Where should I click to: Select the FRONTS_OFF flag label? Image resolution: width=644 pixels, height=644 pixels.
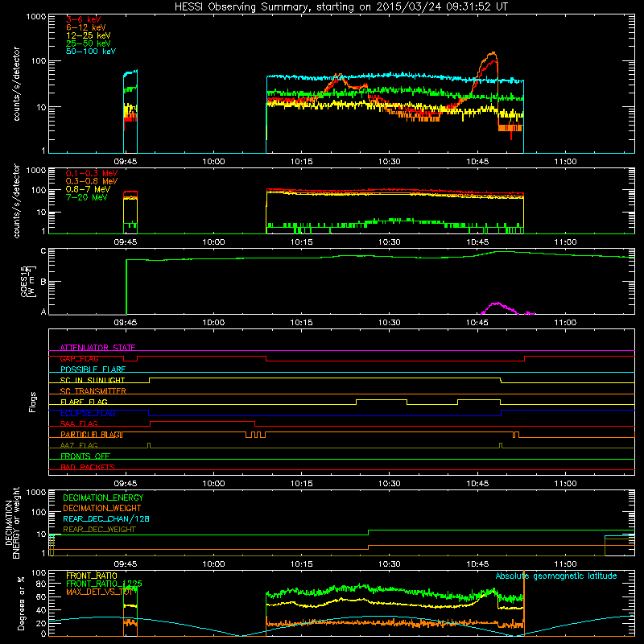pyautogui.click(x=85, y=456)
